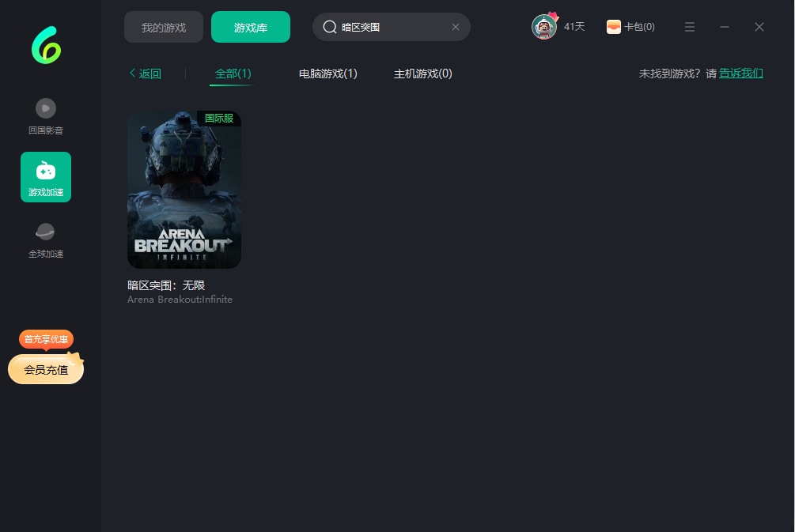The width and height of the screenshot is (795, 532).
Task: Click the magnifier search icon
Action: tap(330, 27)
